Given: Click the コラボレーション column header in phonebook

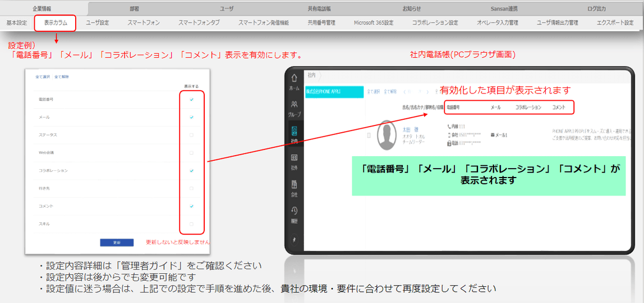Looking at the screenshot, I should coord(528,108).
